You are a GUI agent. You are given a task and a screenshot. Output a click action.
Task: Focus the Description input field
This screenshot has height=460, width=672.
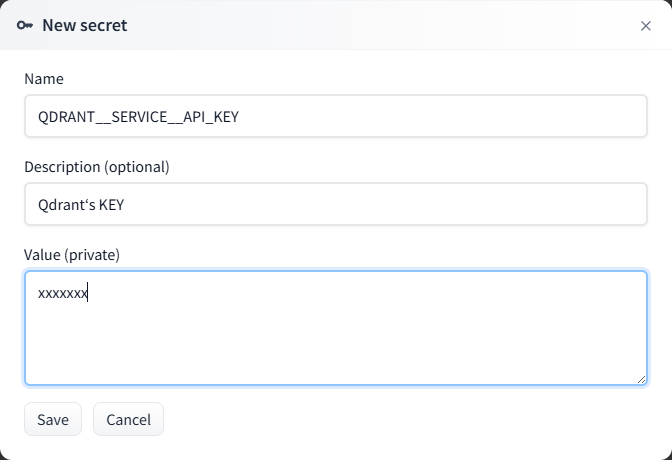click(336, 204)
